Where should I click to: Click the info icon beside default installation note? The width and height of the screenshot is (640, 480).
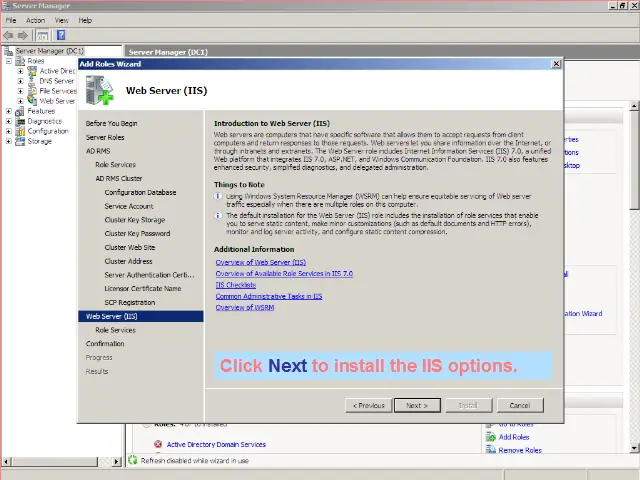tap(218, 216)
